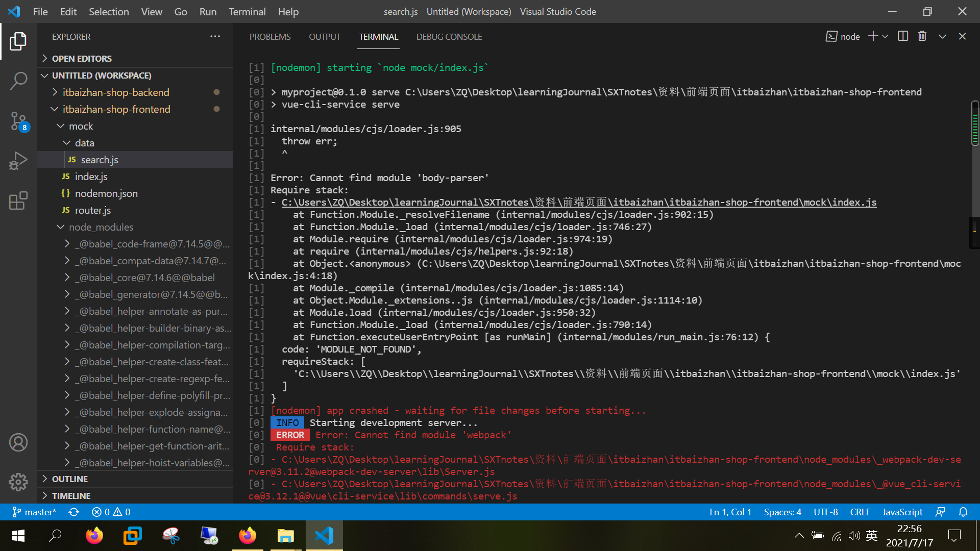
Task: Kill terminal with trash icon
Action: click(x=922, y=36)
